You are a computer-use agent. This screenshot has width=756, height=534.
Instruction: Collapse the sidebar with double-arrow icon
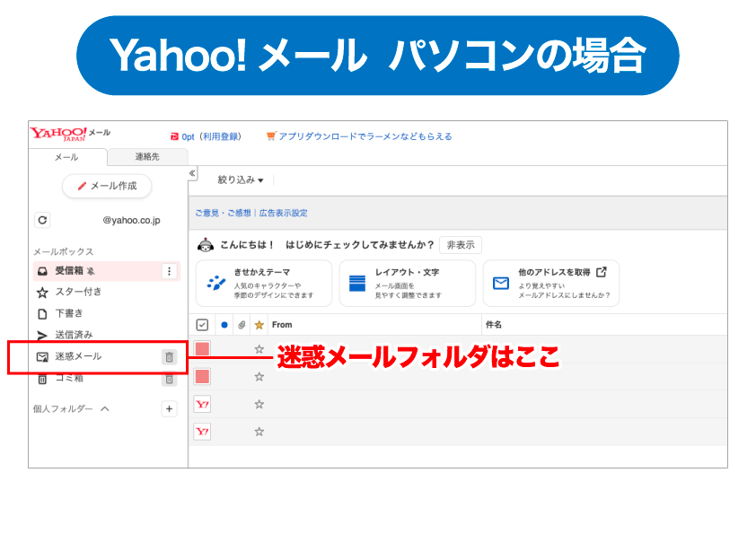click(x=192, y=173)
